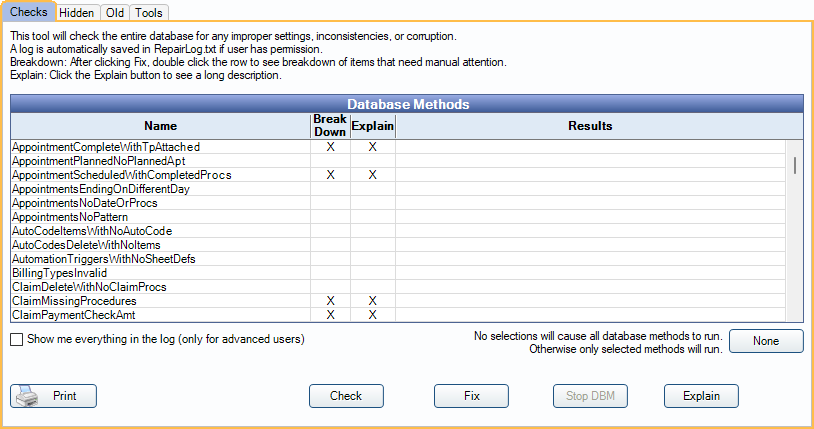
Task: Click the Checks tab
Action: [x=28, y=11]
